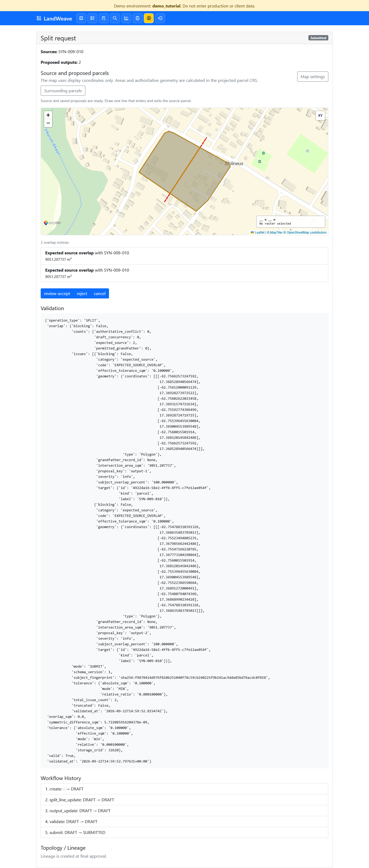
Task: Open the task list icon in navbar
Action: 92,18
